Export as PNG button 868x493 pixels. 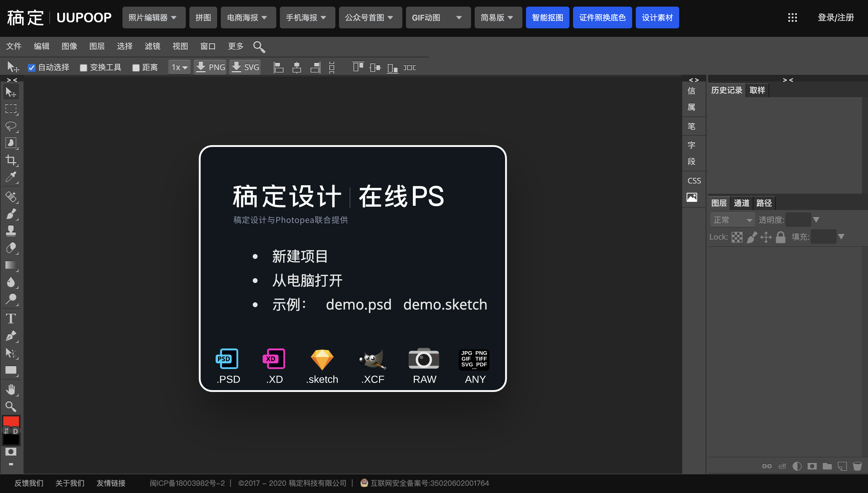[x=210, y=67]
